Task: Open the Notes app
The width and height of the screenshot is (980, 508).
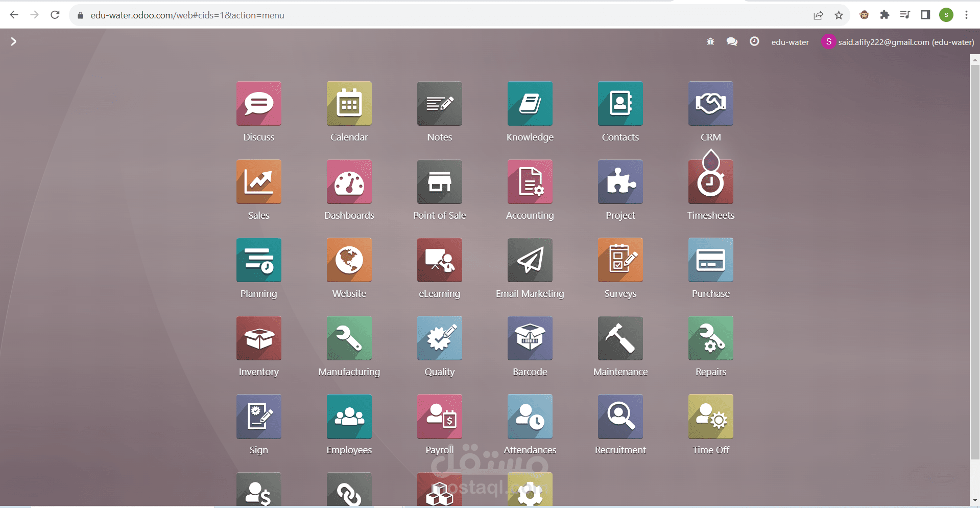Action: [x=440, y=104]
